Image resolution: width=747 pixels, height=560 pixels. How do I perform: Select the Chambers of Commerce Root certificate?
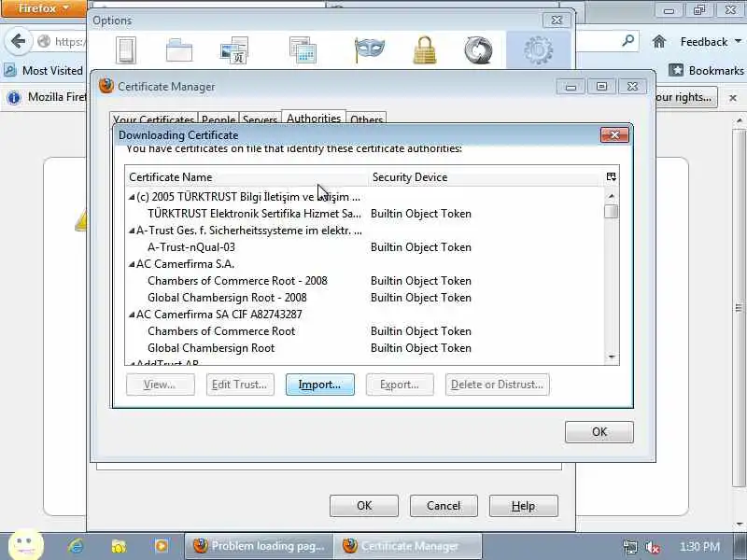364,331
